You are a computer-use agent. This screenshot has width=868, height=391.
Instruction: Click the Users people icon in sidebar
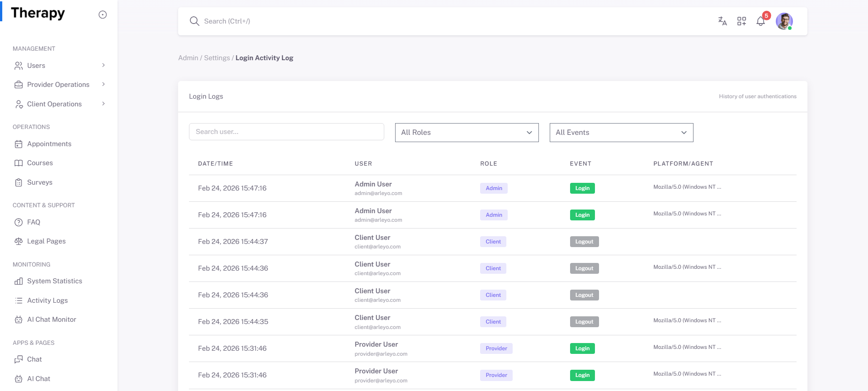pos(19,66)
